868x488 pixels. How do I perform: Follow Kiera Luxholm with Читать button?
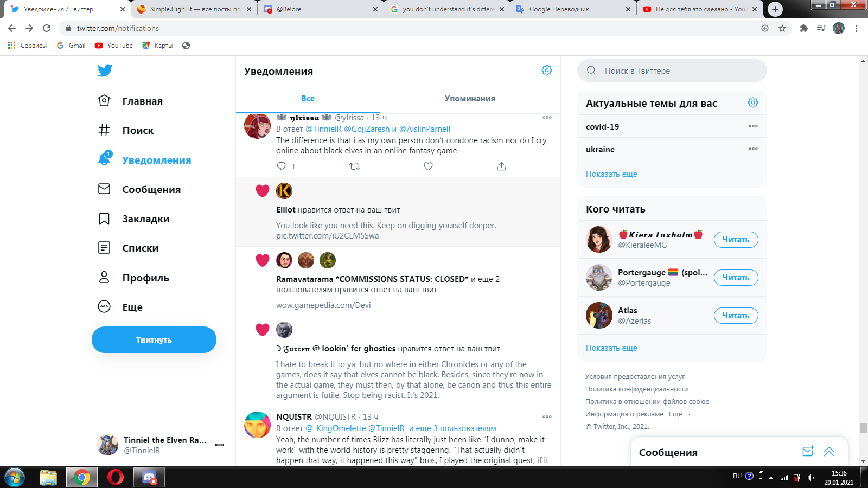(736, 240)
